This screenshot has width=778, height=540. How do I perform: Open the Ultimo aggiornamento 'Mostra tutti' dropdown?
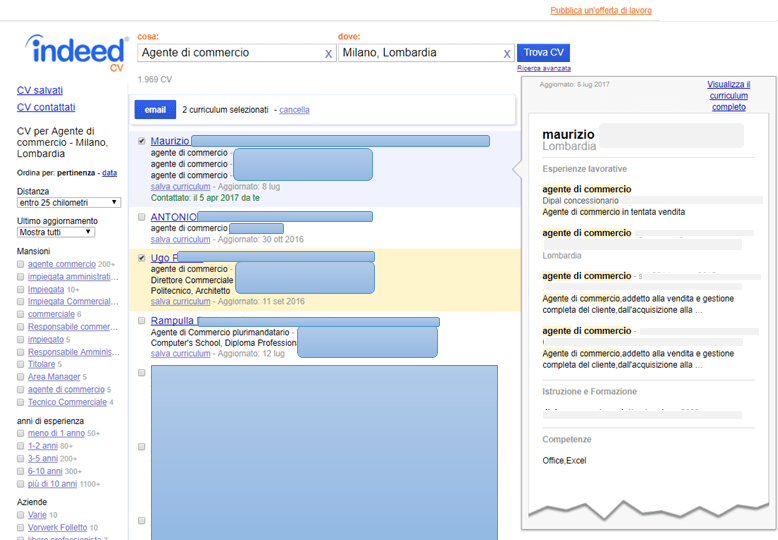(56, 232)
